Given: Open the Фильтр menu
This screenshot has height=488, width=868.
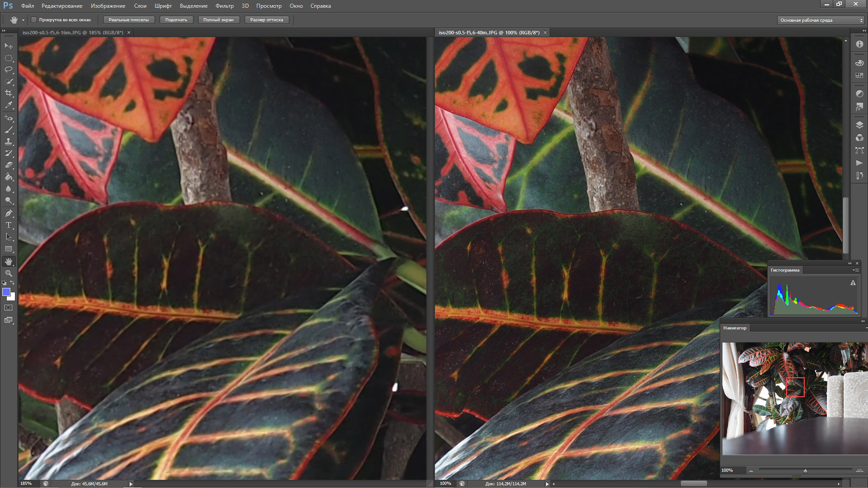Looking at the screenshot, I should (x=224, y=6).
